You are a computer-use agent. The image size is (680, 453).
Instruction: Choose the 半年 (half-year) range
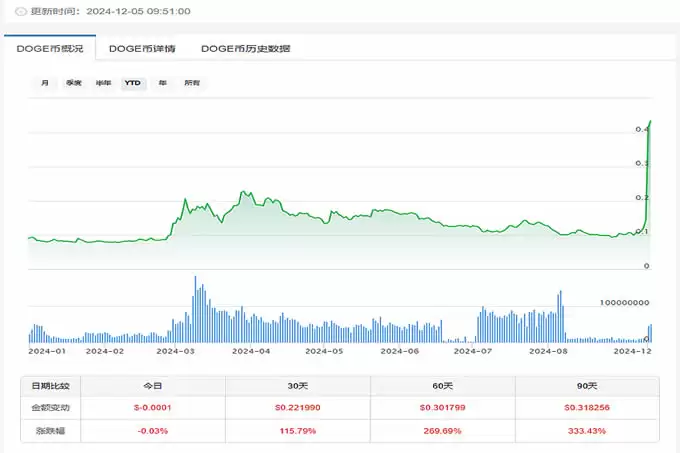click(x=103, y=83)
